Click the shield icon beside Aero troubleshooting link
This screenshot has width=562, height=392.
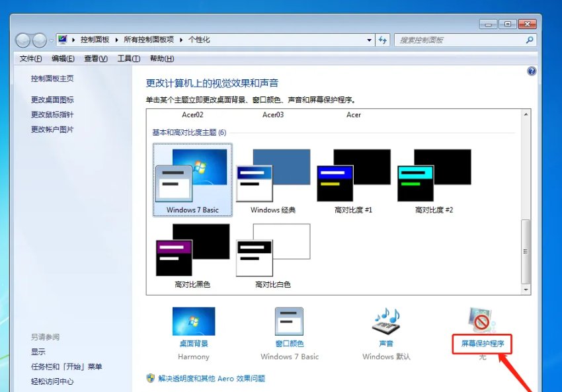click(x=151, y=378)
